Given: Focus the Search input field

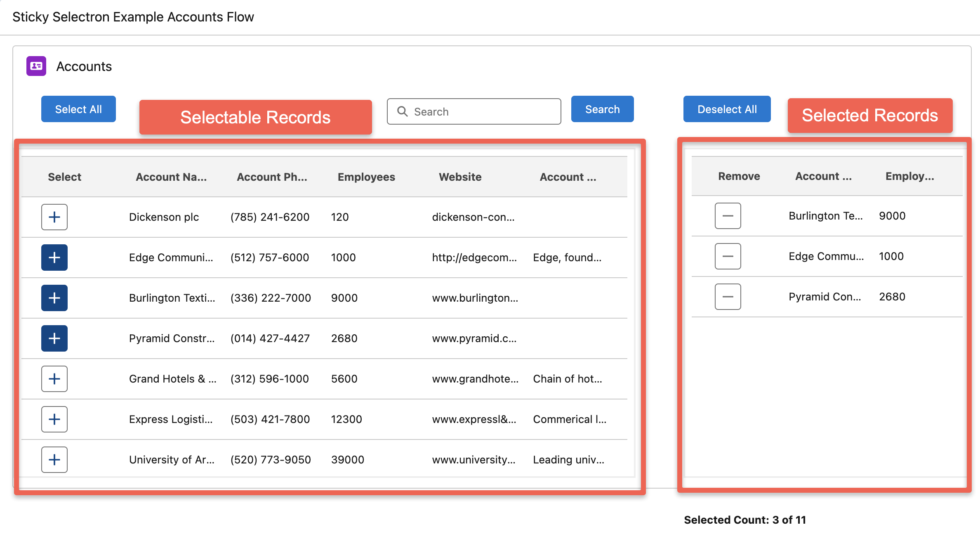Looking at the screenshot, I should pyautogui.click(x=474, y=111).
